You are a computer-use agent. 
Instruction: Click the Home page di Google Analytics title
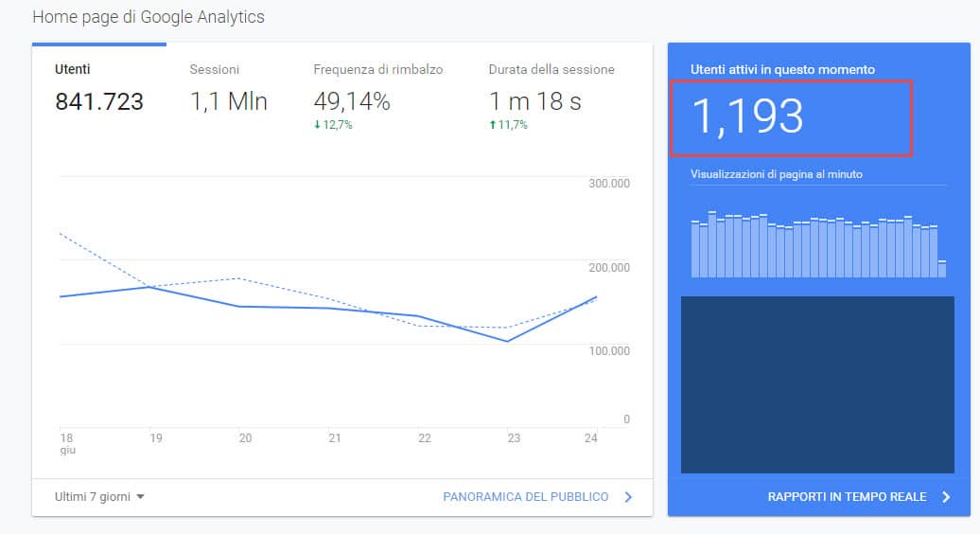pyautogui.click(x=149, y=17)
